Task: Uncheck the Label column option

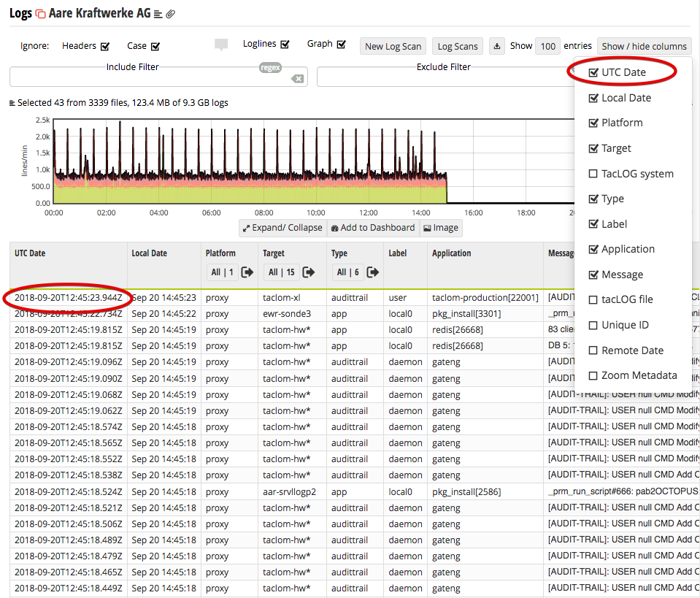Action: [593, 224]
